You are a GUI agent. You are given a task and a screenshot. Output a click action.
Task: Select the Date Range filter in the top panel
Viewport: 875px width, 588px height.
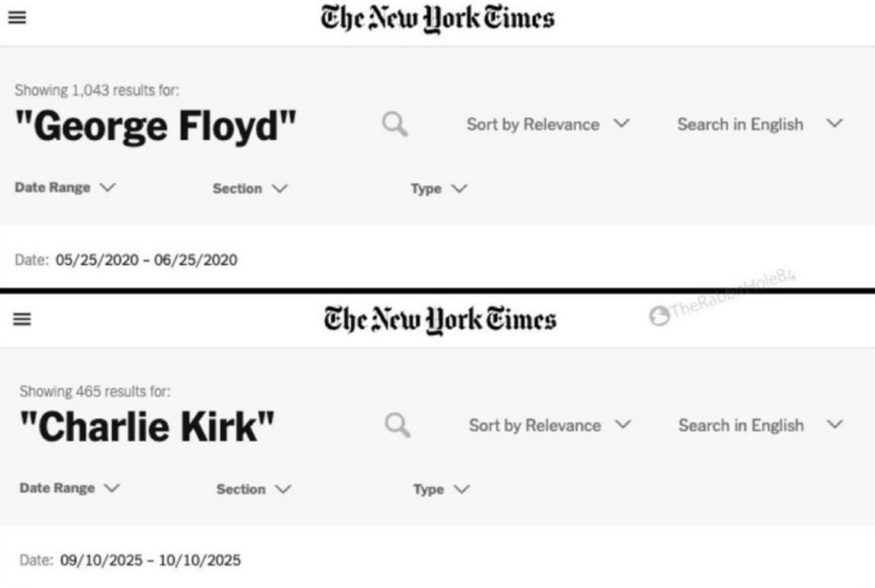click(66, 187)
